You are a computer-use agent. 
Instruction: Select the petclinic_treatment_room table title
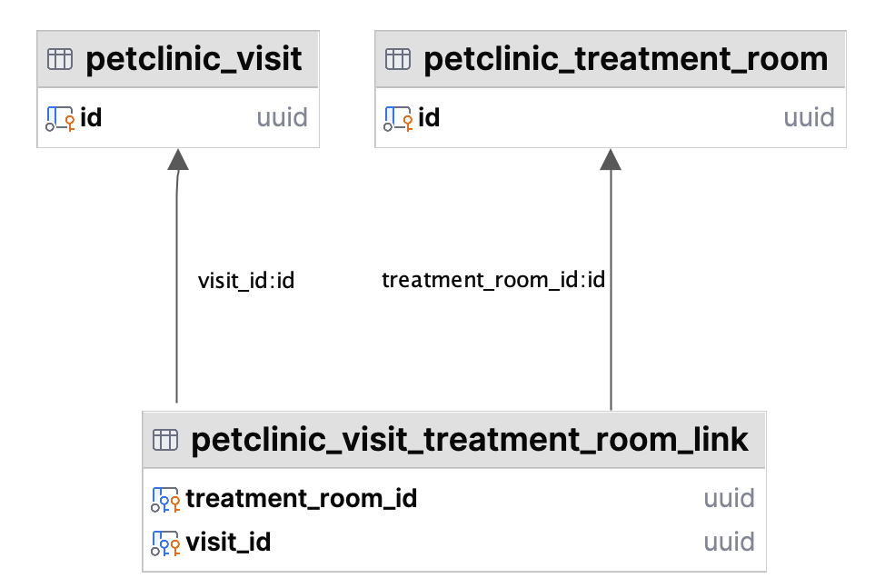[x=625, y=60]
